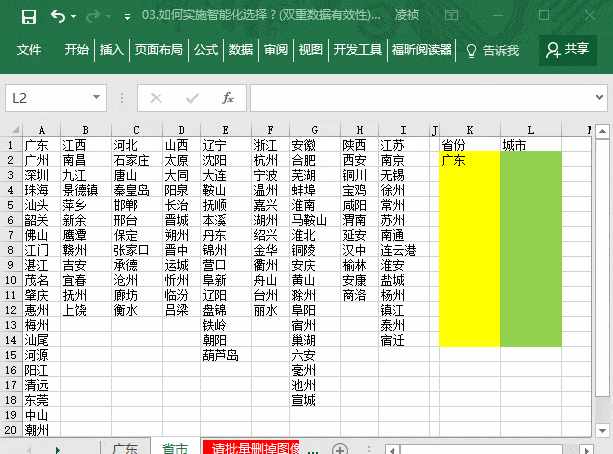Image resolution: width=613 pixels, height=454 pixels.
Task: Click the Undo arrow icon
Action: pos(58,17)
